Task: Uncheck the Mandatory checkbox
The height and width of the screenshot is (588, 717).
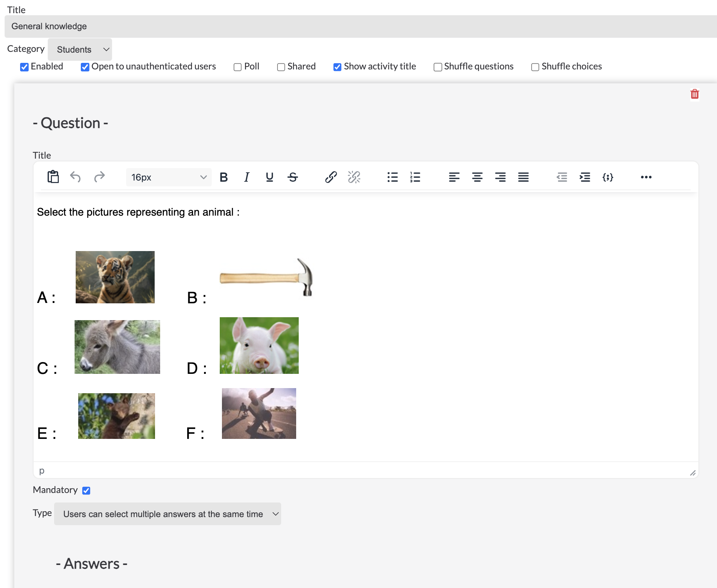Action: pos(86,490)
